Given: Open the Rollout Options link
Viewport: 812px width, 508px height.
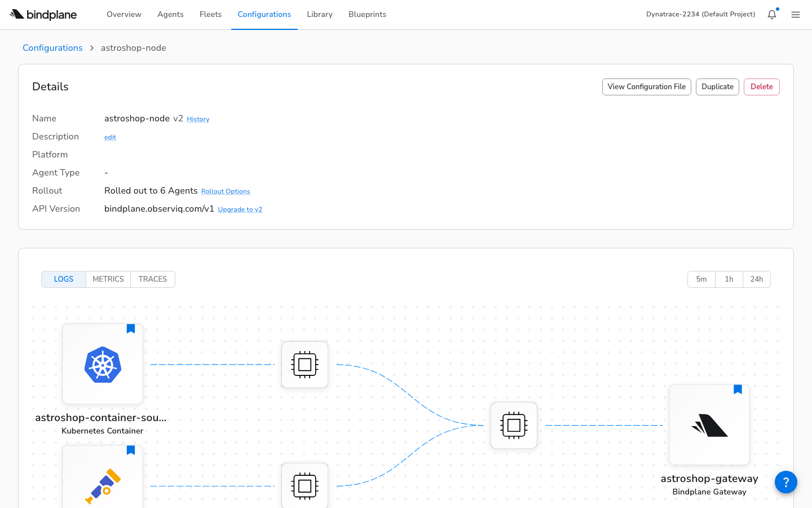Looking at the screenshot, I should click(226, 191).
